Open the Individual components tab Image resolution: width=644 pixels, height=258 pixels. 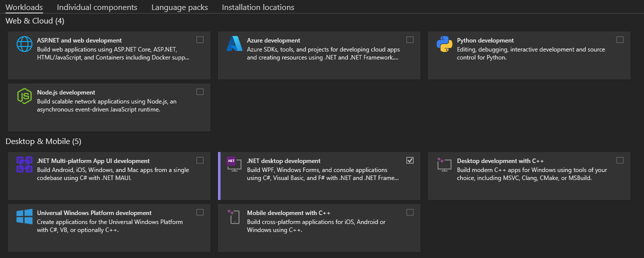tap(97, 7)
